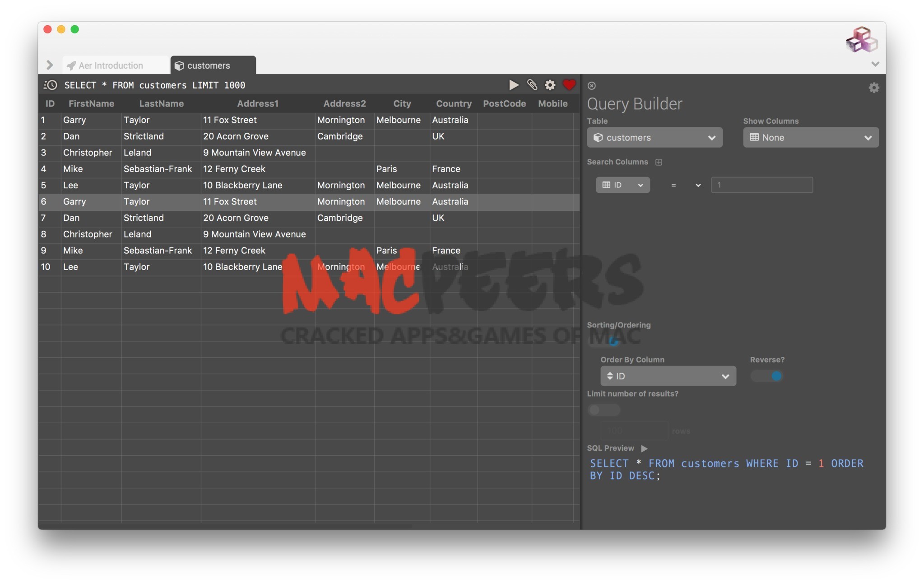Screen dimensions: 924x584
Task: Expand the Show Columns None dropdown
Action: 810,138
